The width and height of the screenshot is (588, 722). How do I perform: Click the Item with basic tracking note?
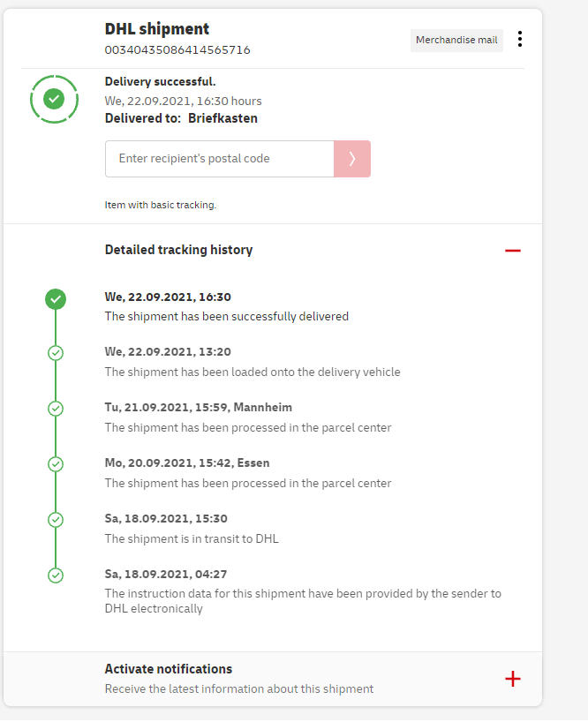coord(161,205)
